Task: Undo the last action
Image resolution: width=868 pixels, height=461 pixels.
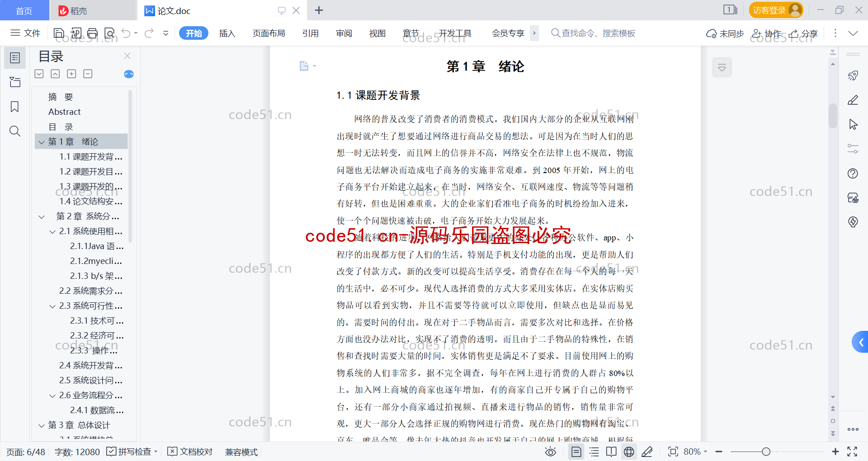Action: point(126,33)
